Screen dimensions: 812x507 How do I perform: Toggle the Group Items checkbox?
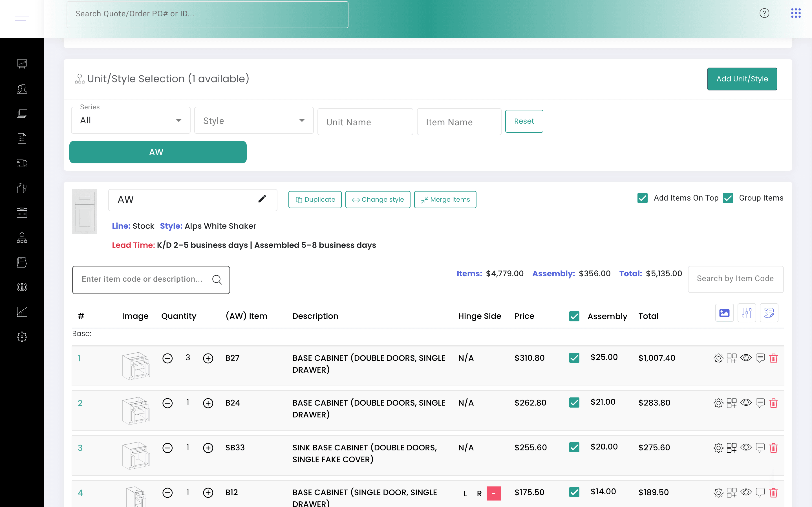728,198
